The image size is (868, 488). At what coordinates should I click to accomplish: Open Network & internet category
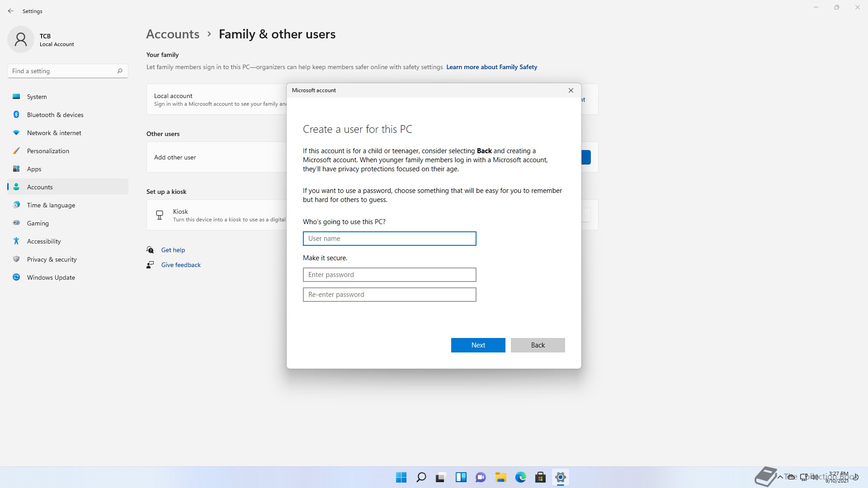point(68,133)
